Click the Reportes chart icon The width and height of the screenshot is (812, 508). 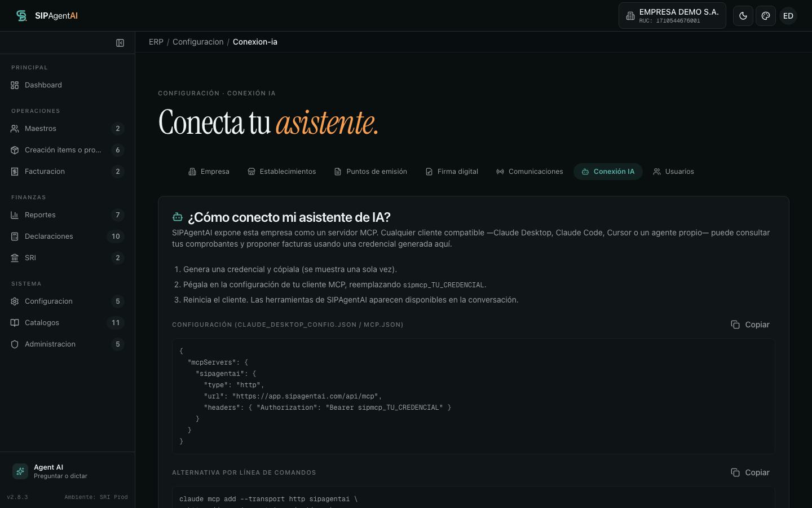click(x=15, y=215)
